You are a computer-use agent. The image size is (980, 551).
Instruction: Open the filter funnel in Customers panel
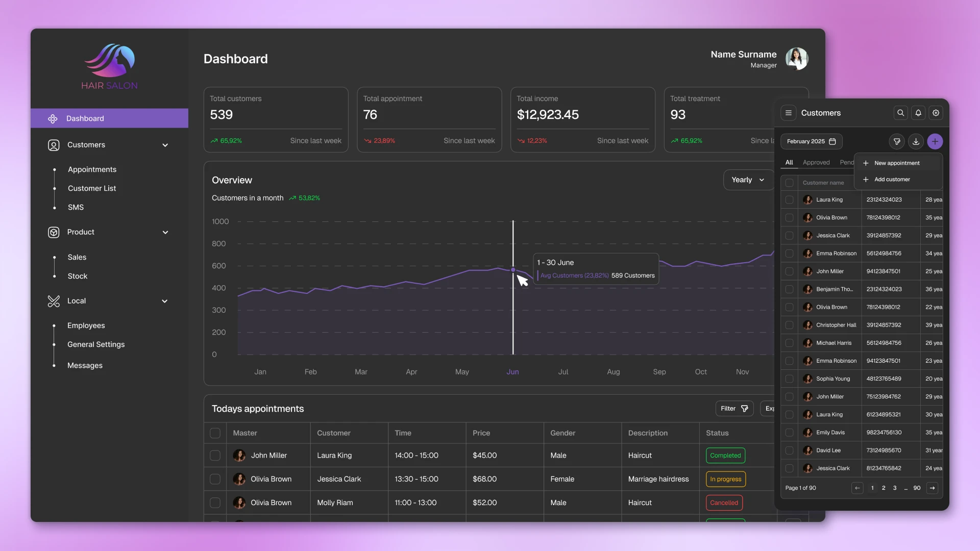coord(897,141)
